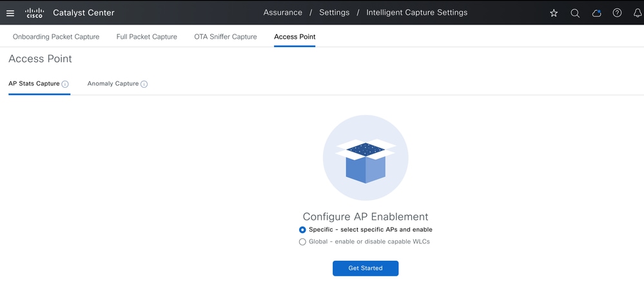Screen dimensions: 644x295
Task: Go to Assurance in the breadcrumb
Action: point(282,13)
